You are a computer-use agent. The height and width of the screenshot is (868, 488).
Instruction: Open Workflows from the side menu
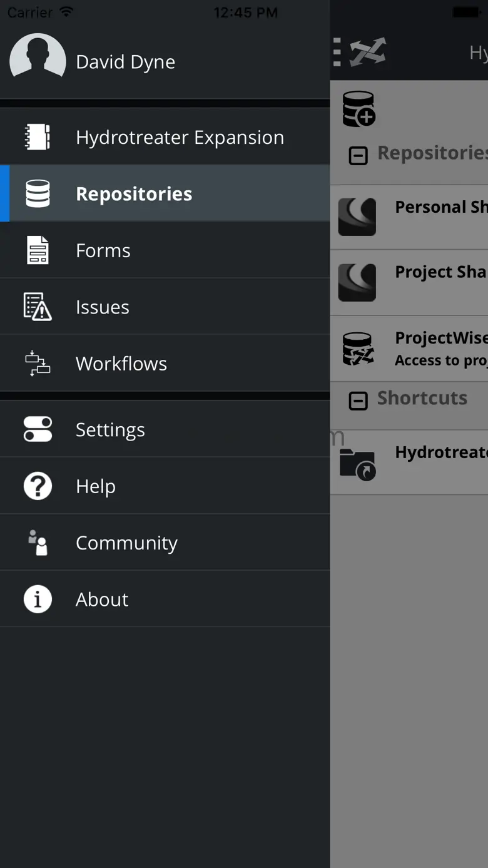(x=121, y=364)
